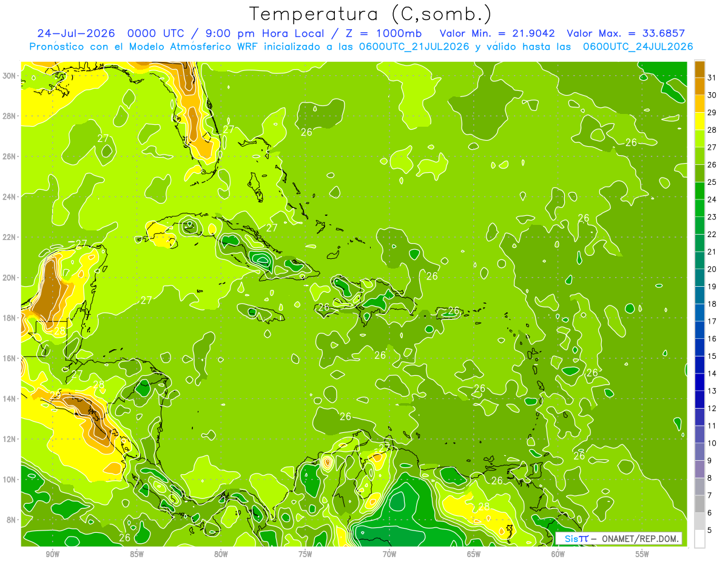This screenshot has width=728, height=562.
Task: Click the 30N latitude label
Action: 10,76
